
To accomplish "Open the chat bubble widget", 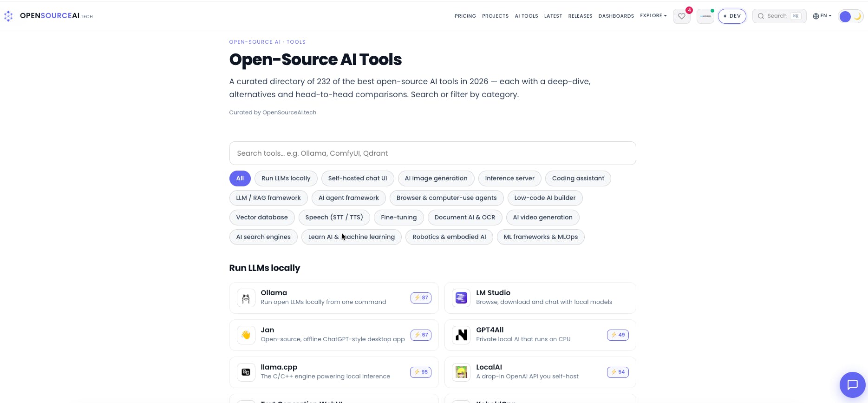I will (x=853, y=385).
